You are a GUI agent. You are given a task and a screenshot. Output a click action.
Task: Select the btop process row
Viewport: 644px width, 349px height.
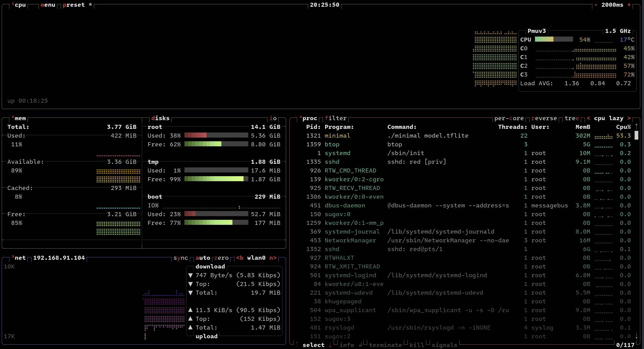pyautogui.click(x=469, y=145)
